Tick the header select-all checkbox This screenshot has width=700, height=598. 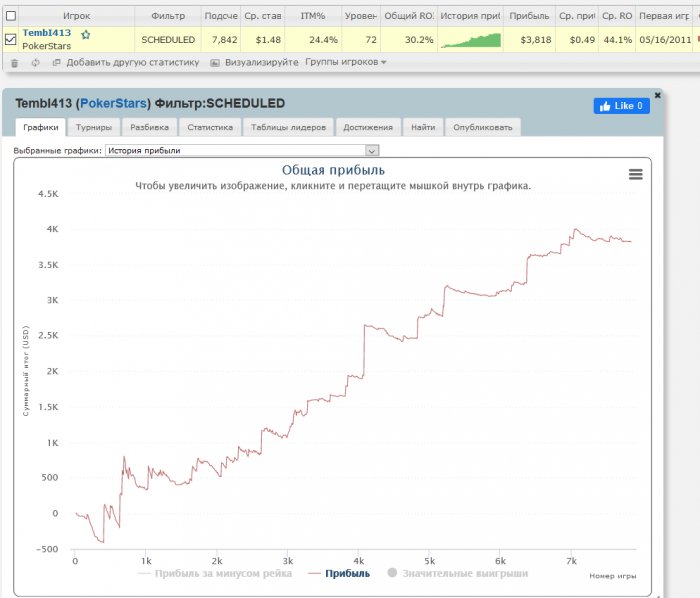click(x=11, y=16)
